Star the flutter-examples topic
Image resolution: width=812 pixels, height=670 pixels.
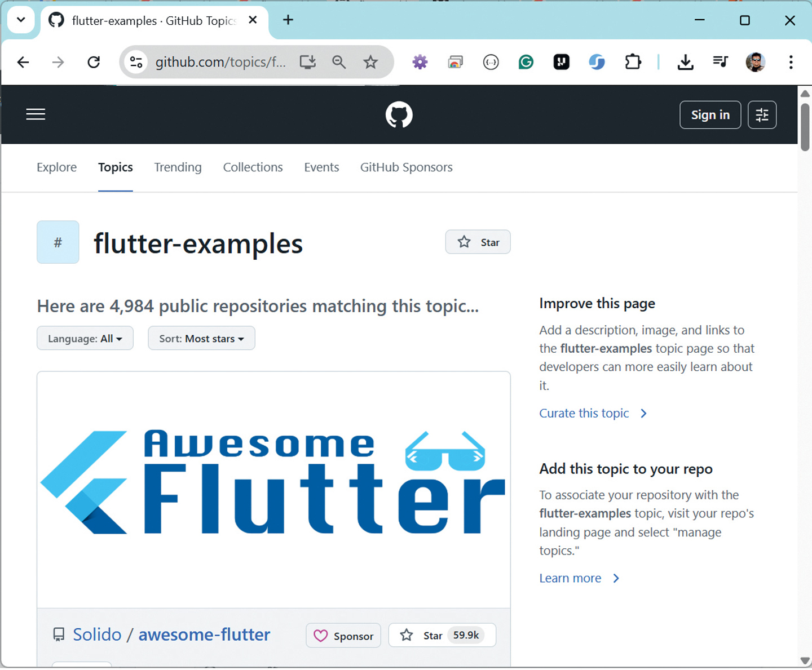pyautogui.click(x=478, y=242)
